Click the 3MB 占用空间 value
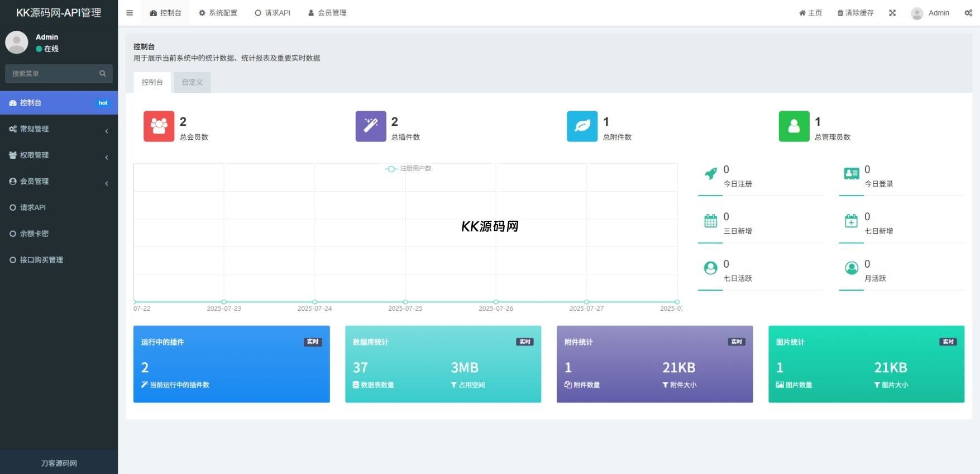 tap(465, 368)
